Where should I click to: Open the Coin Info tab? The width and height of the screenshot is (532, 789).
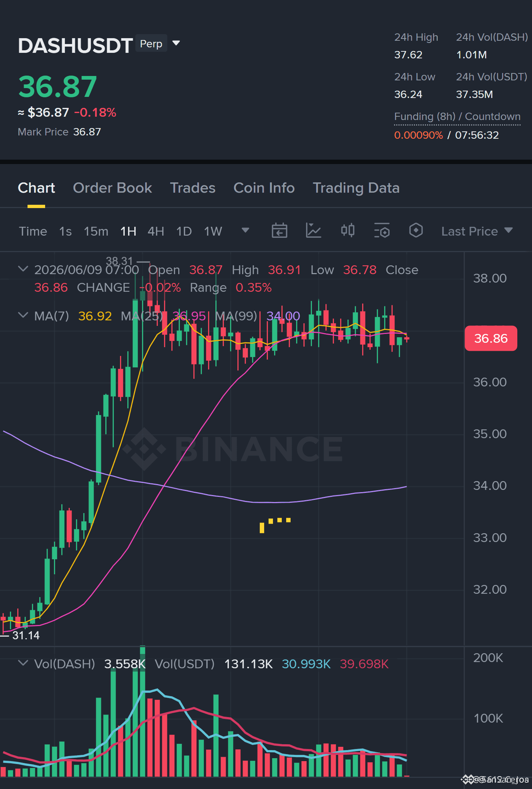click(264, 188)
